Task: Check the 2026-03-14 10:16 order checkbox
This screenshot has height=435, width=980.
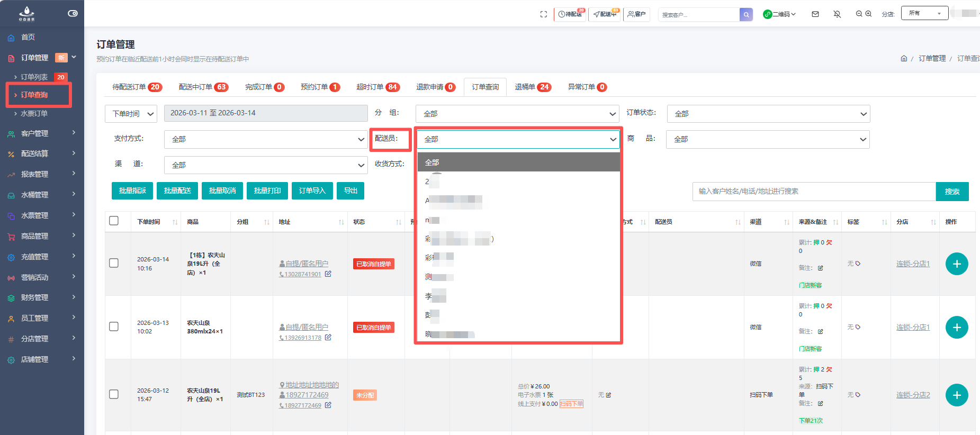Action: (x=114, y=264)
